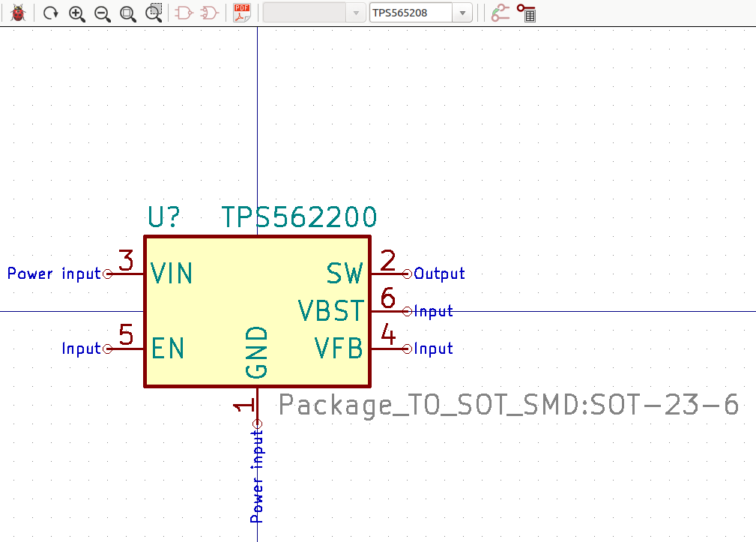Click the zoom to fit icon
Viewport: 756px width, 542px height.
(128, 13)
